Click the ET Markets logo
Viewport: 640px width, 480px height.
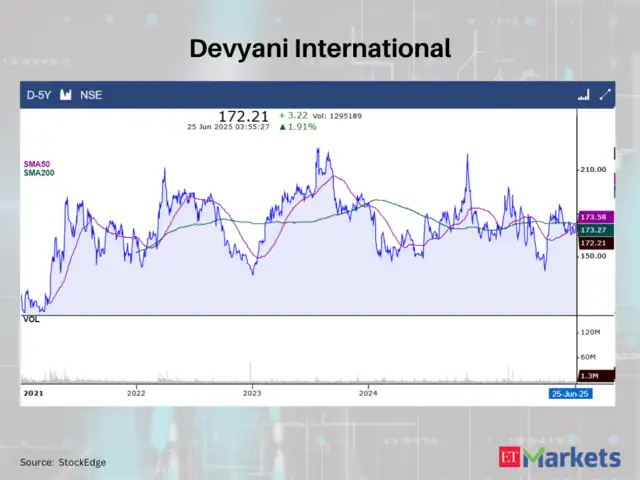tap(559, 457)
